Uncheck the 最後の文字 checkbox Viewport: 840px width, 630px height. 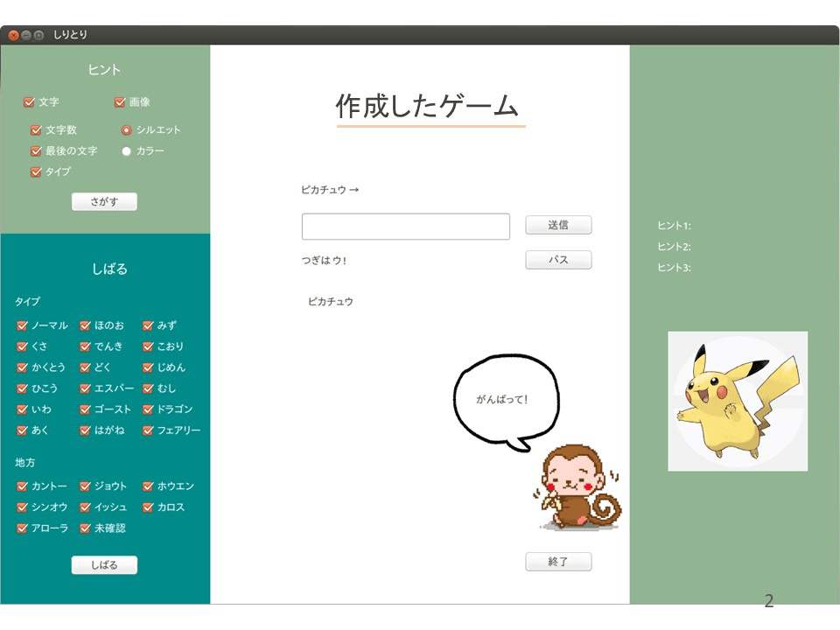[x=36, y=151]
